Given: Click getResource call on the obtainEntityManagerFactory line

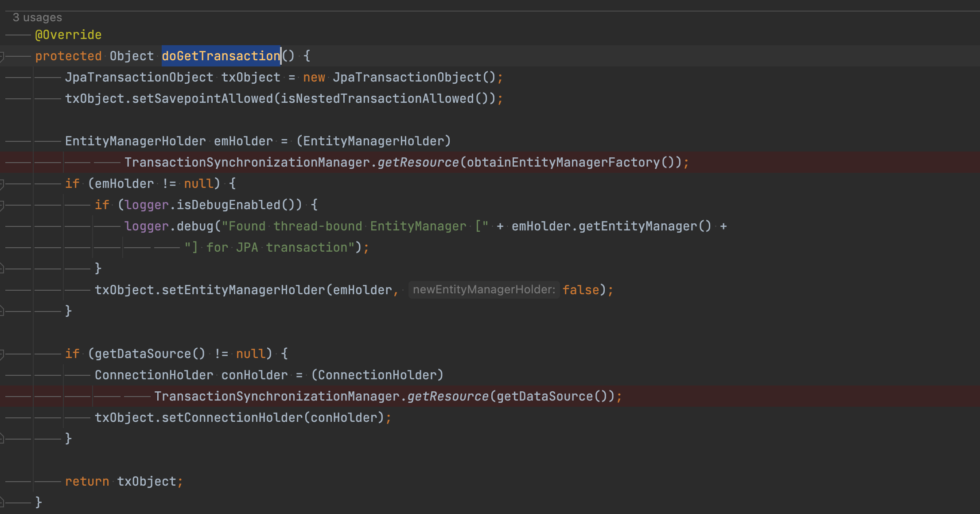Looking at the screenshot, I should [x=418, y=163].
